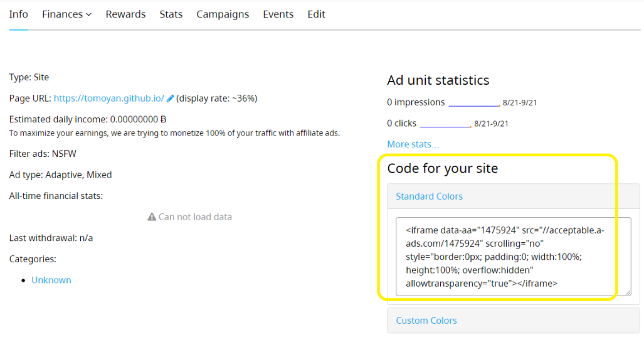
Task: Open the tomoyan.github.io page URL link
Action: (109, 99)
